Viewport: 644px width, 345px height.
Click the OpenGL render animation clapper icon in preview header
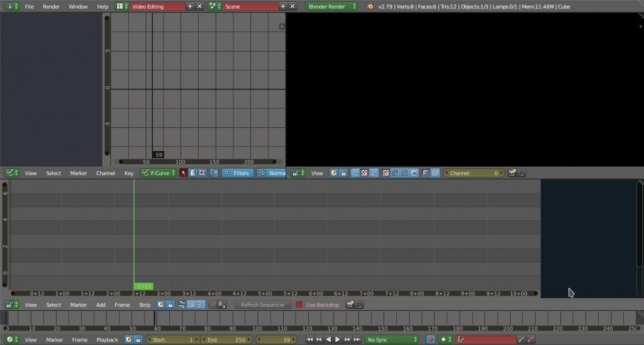521,173
